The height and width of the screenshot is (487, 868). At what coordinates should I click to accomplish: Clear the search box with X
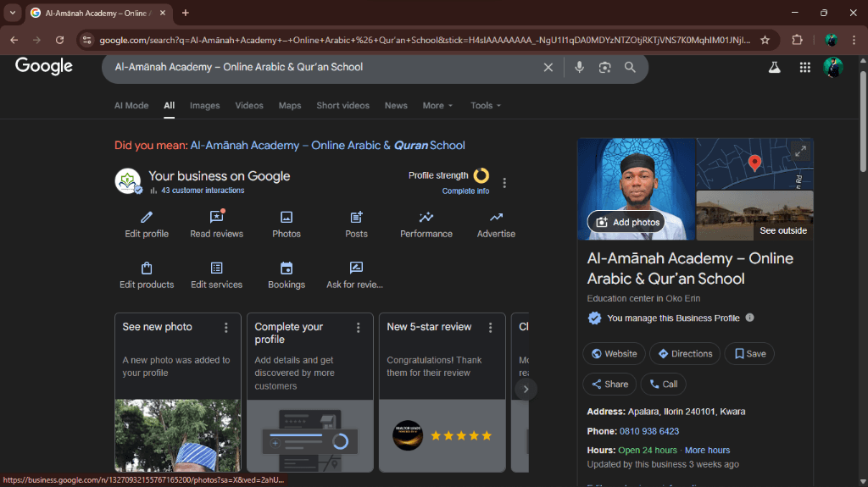[548, 67]
